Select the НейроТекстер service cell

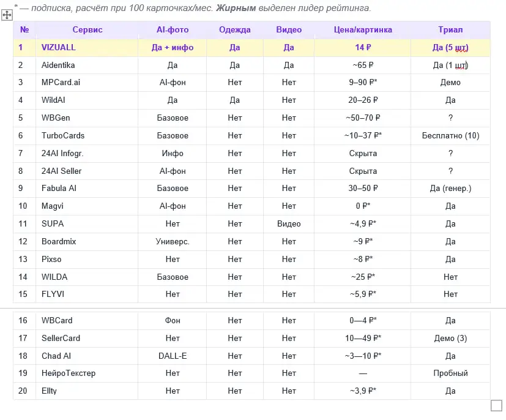(x=69, y=373)
